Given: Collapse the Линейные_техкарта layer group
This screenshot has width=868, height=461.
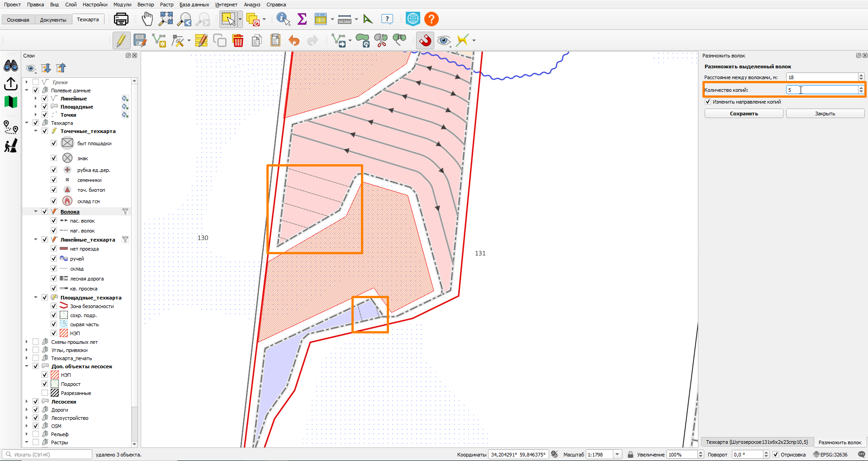Looking at the screenshot, I should 36,239.
